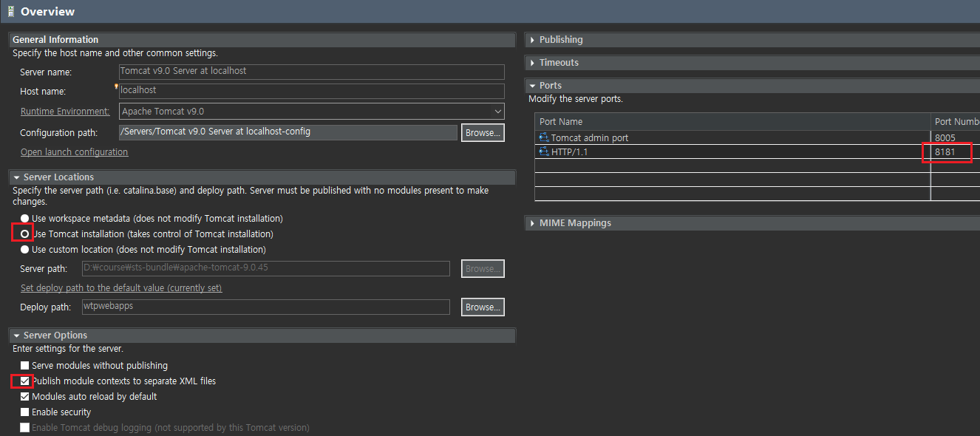Viewport: 980px width, 436px height.
Task: Click the Overview page server icon
Action: click(x=12, y=11)
